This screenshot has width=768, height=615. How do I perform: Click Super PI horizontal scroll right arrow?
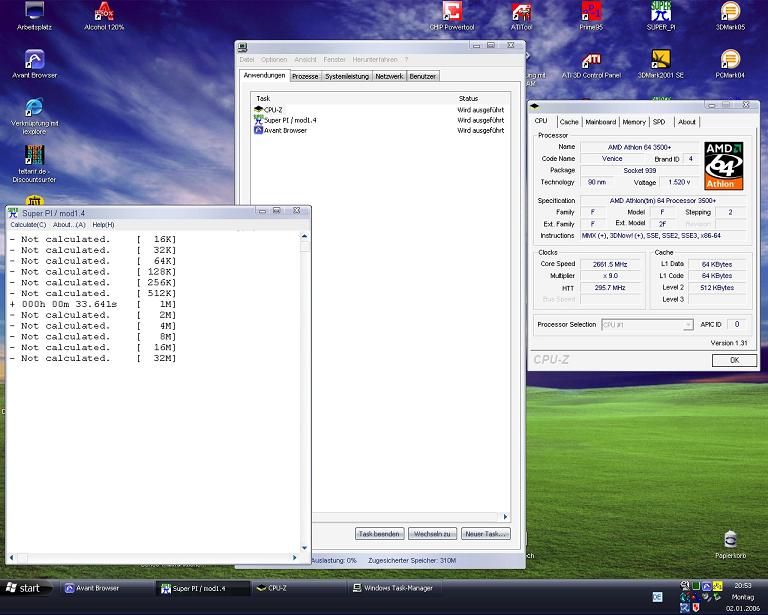pos(294,557)
